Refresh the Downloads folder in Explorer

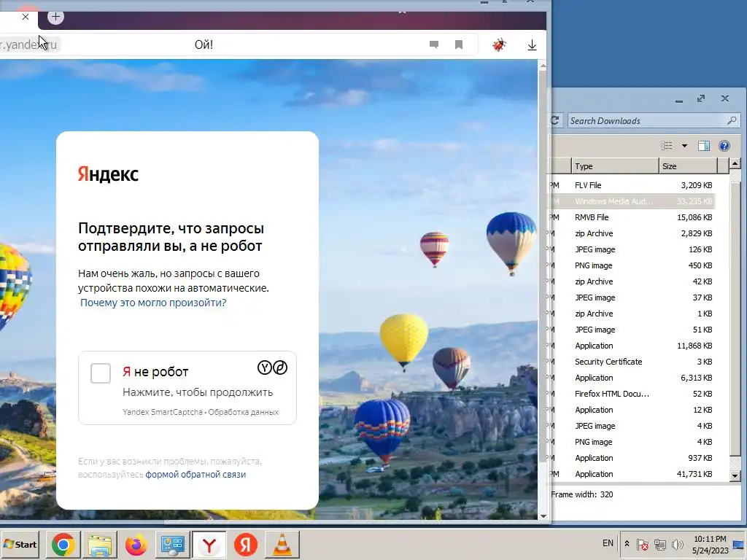pyautogui.click(x=555, y=120)
